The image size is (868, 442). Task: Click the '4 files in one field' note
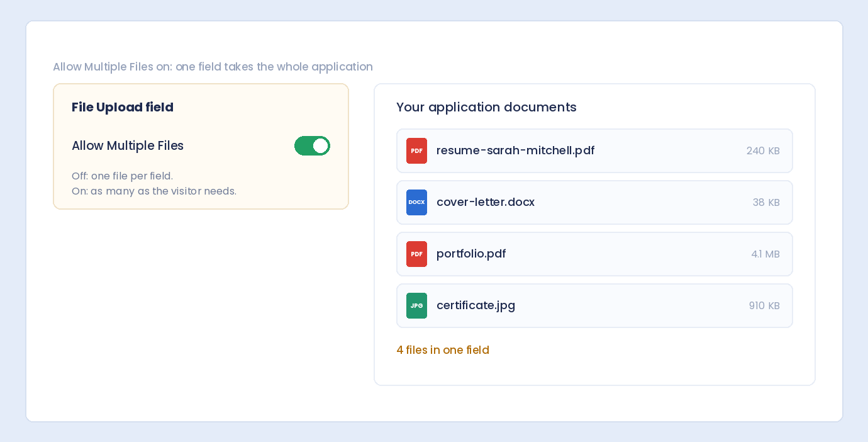[443, 350]
